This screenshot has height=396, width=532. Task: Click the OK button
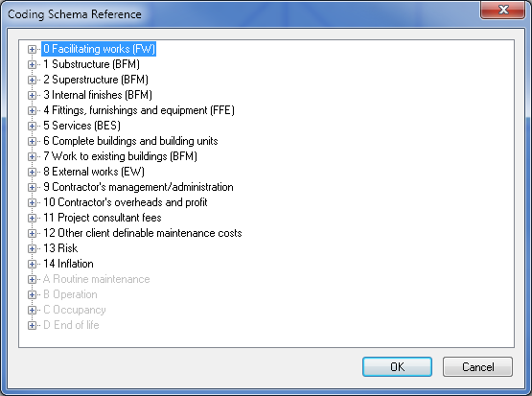click(x=397, y=367)
